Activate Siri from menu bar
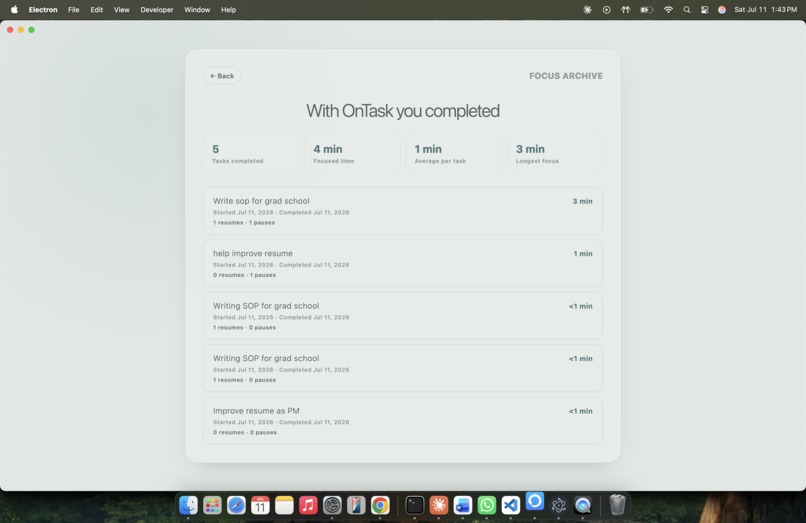Screen dimensions: 806x523 click(722, 9)
